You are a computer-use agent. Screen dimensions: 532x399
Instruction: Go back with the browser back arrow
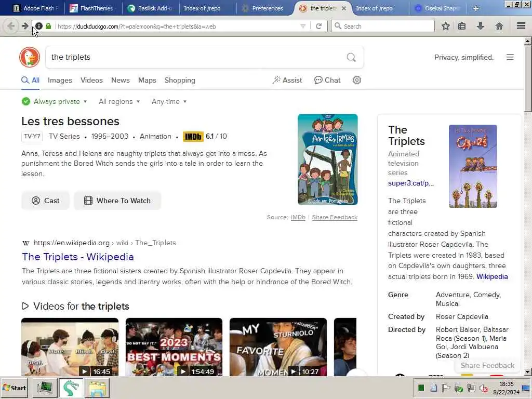(10, 26)
